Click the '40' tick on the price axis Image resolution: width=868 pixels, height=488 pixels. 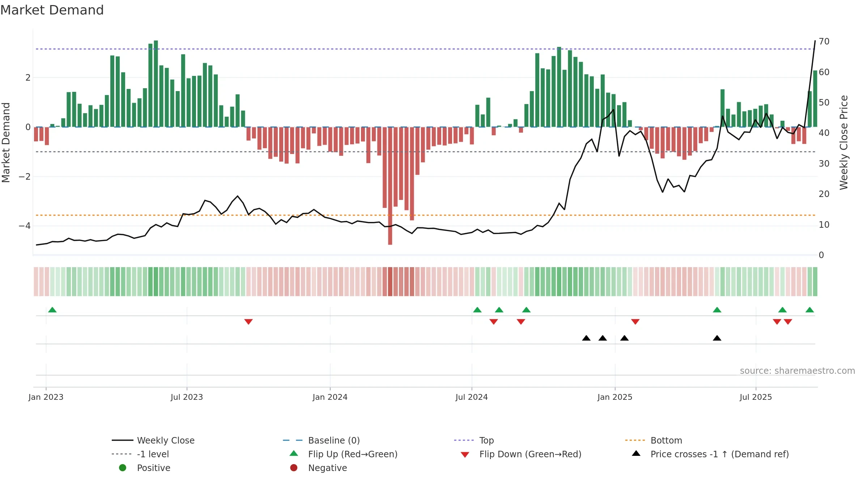[x=824, y=133]
